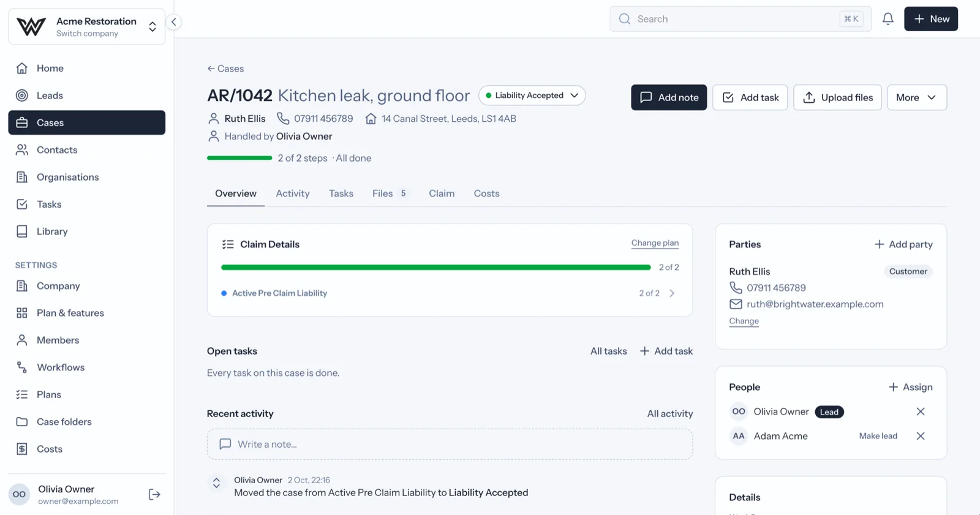Click the phone icon next to 07911 456789 in Parties
Screen dimensions: 980x515
coord(736,288)
